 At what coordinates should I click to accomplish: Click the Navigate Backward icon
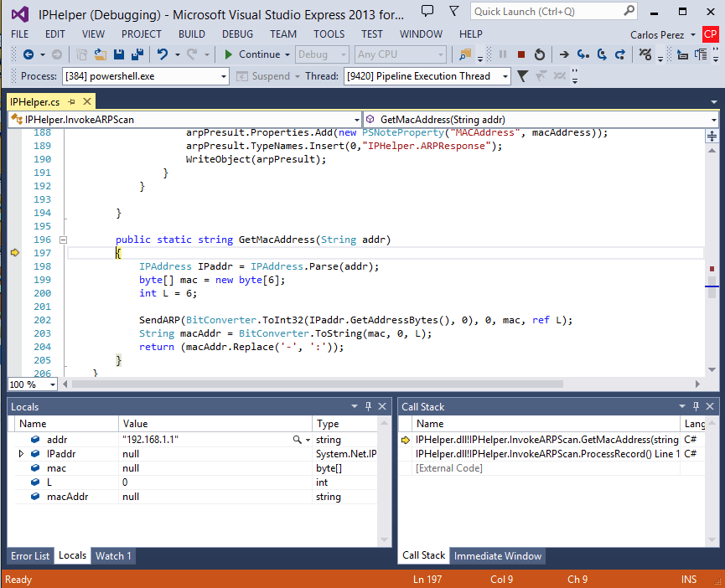[x=28, y=54]
